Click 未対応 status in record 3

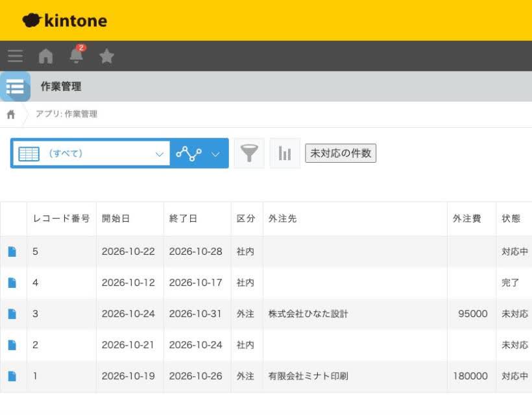[x=515, y=314]
